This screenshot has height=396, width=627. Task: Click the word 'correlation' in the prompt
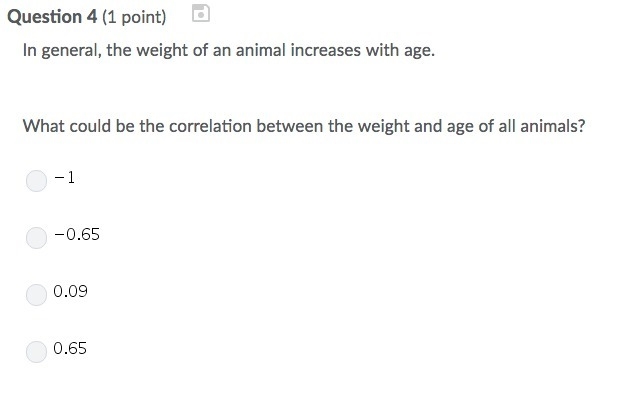coord(210,126)
